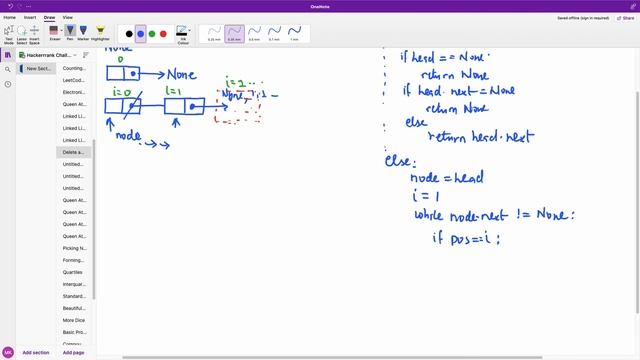The image size is (640, 360).
Task: Click the sort pages icon
Action: point(86,55)
